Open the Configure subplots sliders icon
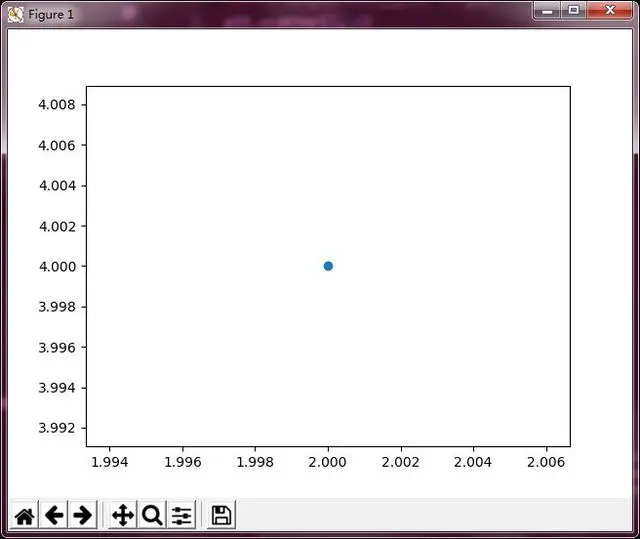 [181, 515]
